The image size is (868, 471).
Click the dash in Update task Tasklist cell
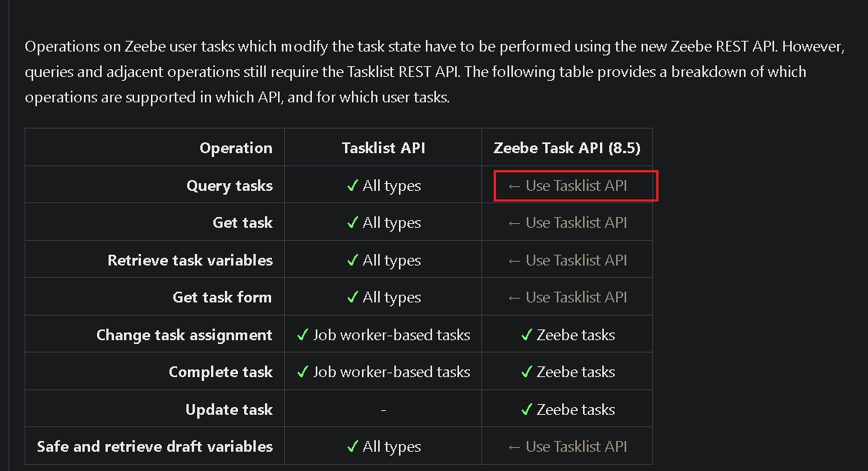point(384,410)
